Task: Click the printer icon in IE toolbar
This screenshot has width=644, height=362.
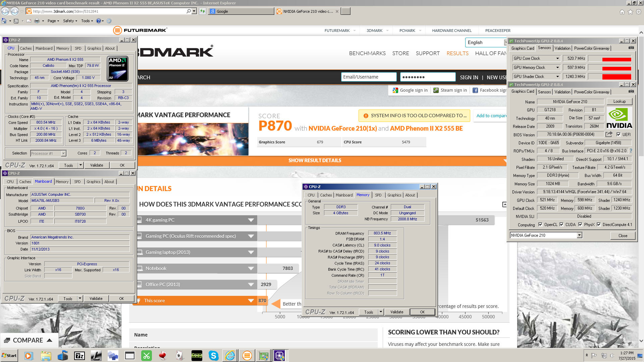Action: [37, 21]
